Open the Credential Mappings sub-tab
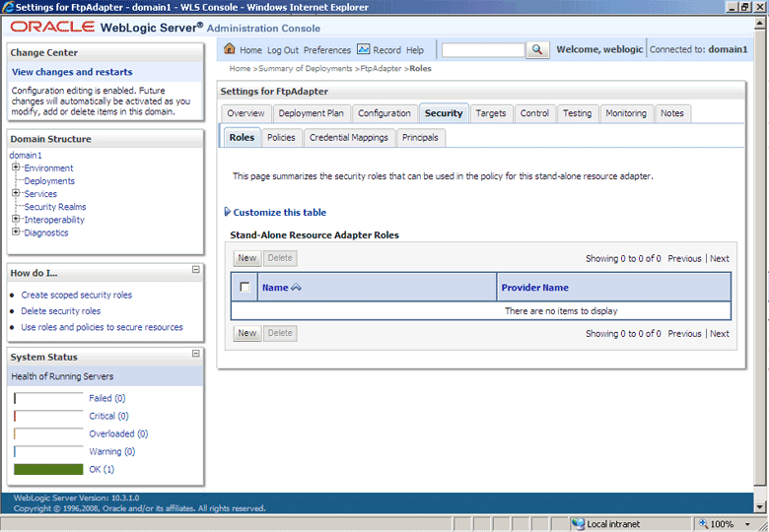The image size is (769, 532). point(349,138)
